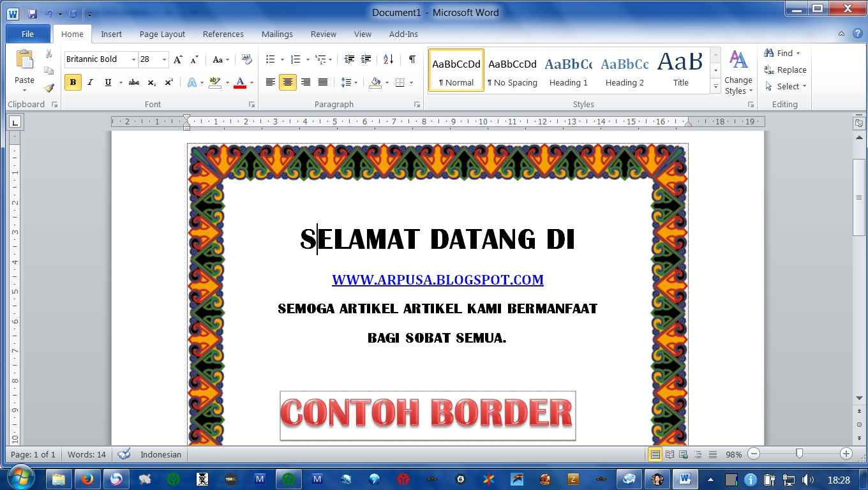Open the Mailings ribbon tab
Image resolution: width=868 pixels, height=490 pixels.
click(277, 34)
